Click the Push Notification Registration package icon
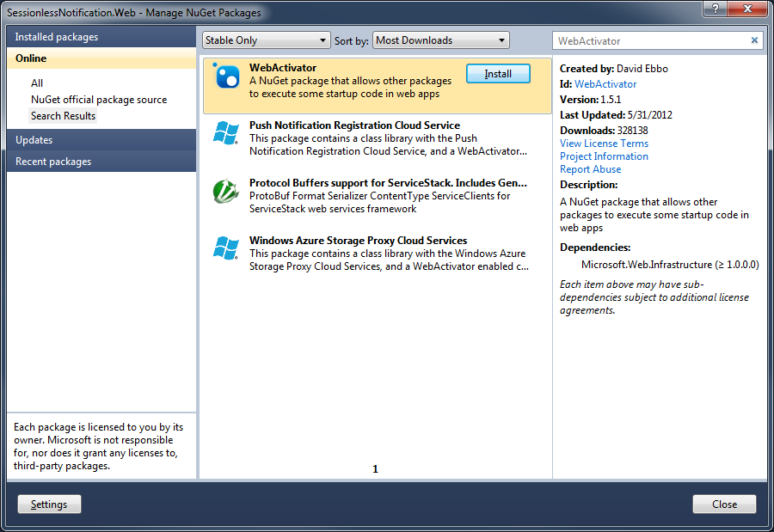 click(226, 133)
